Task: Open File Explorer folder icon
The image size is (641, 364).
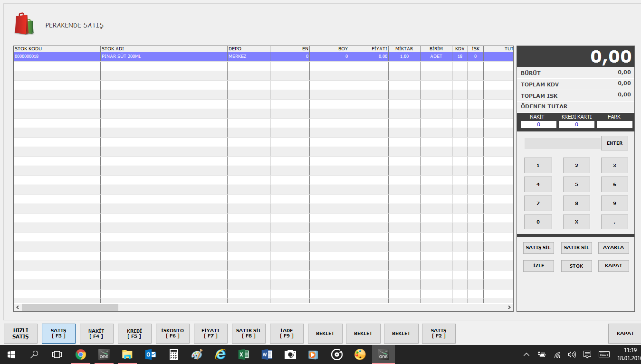Action: pyautogui.click(x=127, y=355)
